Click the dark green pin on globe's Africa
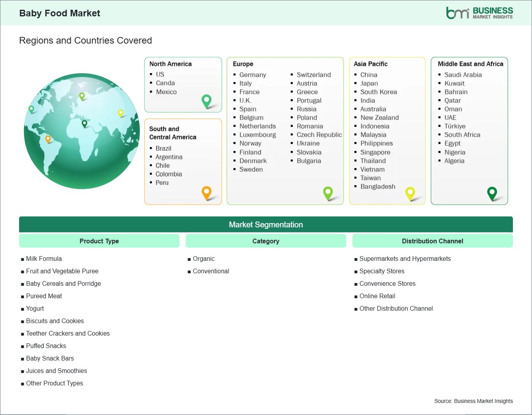This screenshot has height=415, width=532. click(x=85, y=123)
